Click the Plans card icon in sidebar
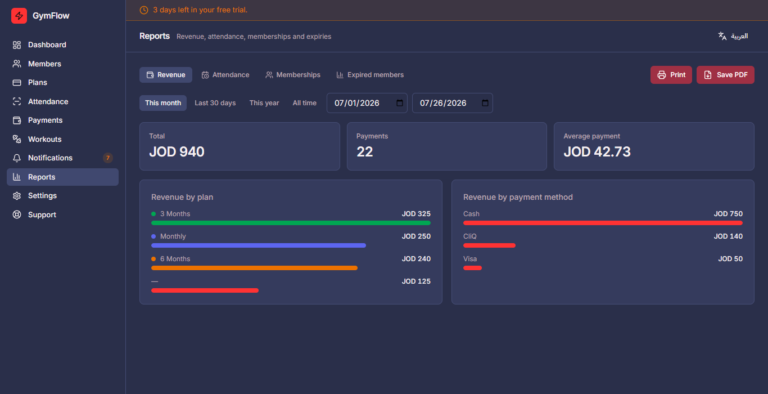Screen dimensions: 768x394 coord(17,83)
